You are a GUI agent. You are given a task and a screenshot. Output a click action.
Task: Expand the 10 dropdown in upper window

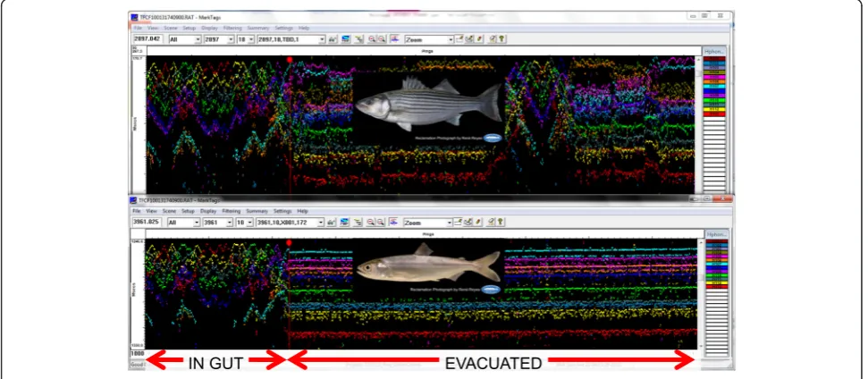(x=251, y=39)
